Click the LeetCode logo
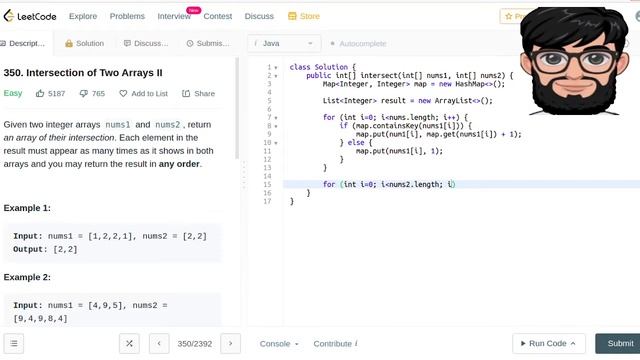Screen dimensions: 640x360 click(x=30, y=16)
